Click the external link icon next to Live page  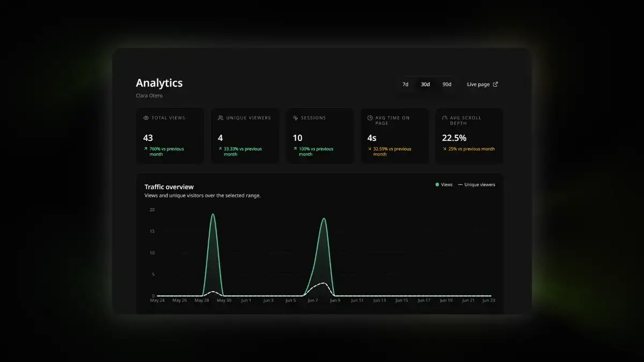(495, 84)
